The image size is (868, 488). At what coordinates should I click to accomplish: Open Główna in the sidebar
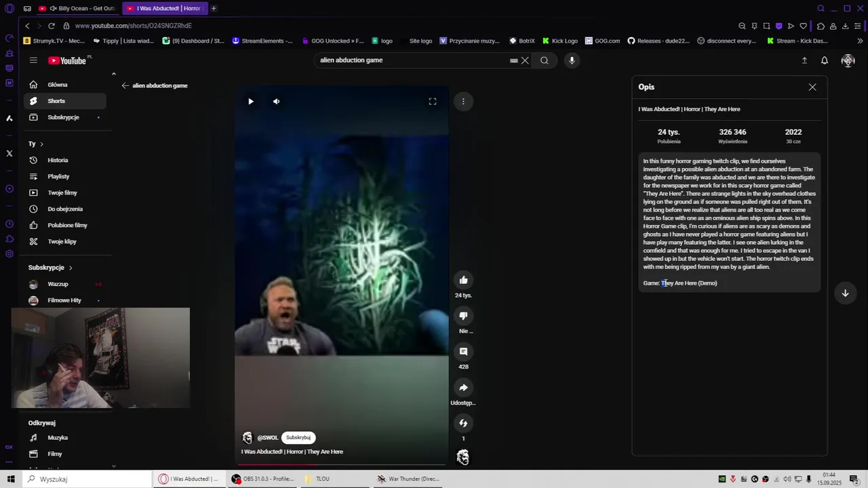point(65,85)
